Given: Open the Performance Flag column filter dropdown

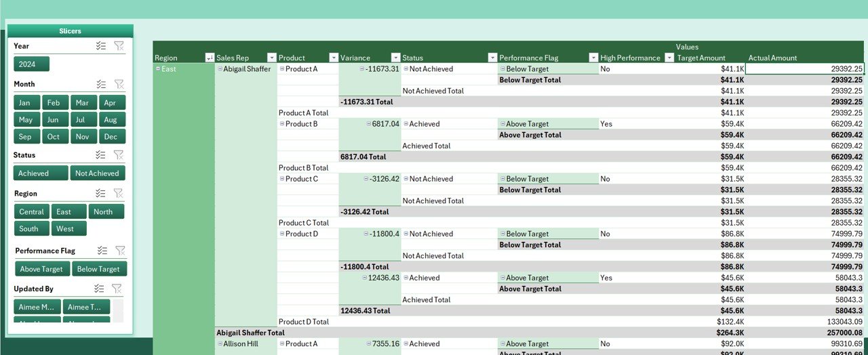Looking at the screenshot, I should point(593,58).
